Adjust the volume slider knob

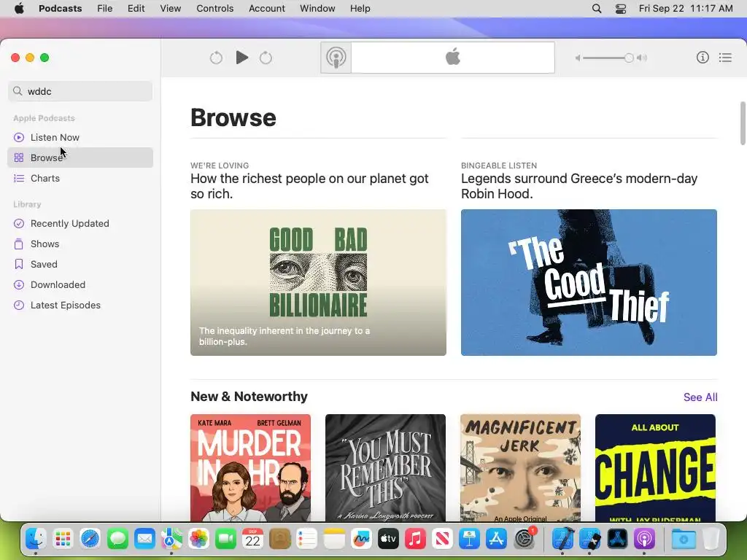[629, 58]
